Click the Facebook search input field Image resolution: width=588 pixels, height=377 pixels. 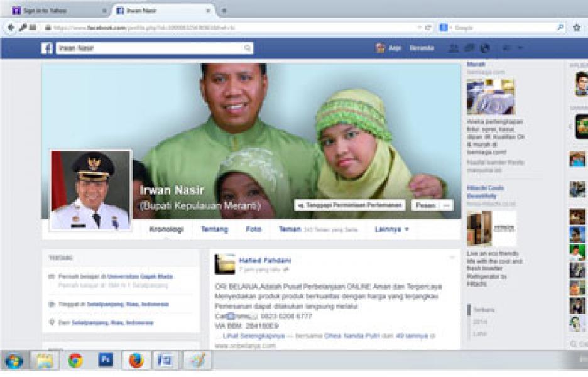coord(155,48)
